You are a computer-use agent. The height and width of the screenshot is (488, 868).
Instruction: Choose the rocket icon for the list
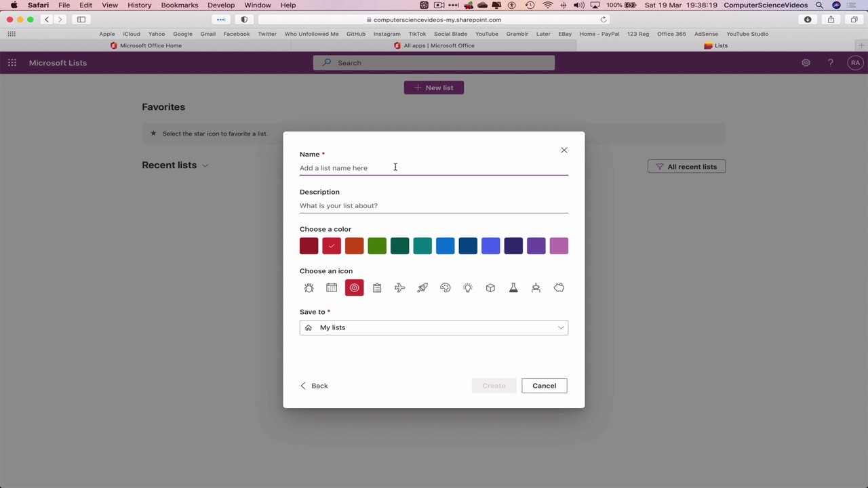(422, 288)
